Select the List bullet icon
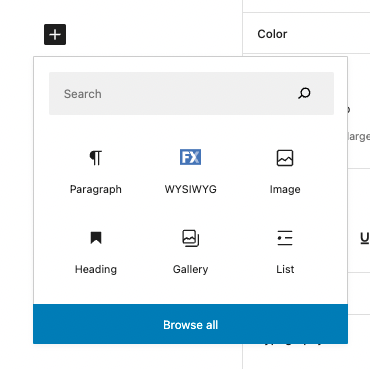This screenshot has width=370, height=369. (x=285, y=238)
